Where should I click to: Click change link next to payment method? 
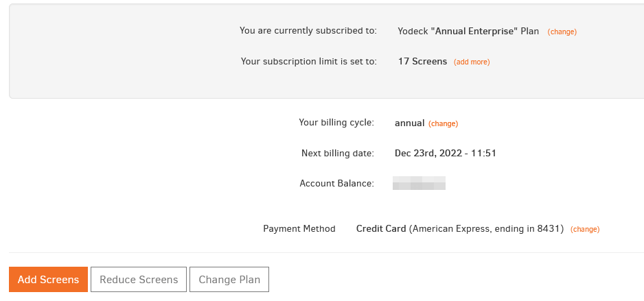[585, 229]
